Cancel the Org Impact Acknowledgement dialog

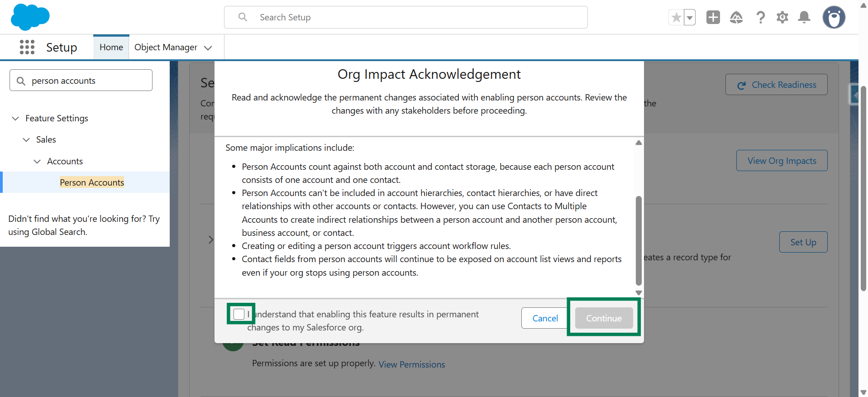tap(545, 318)
